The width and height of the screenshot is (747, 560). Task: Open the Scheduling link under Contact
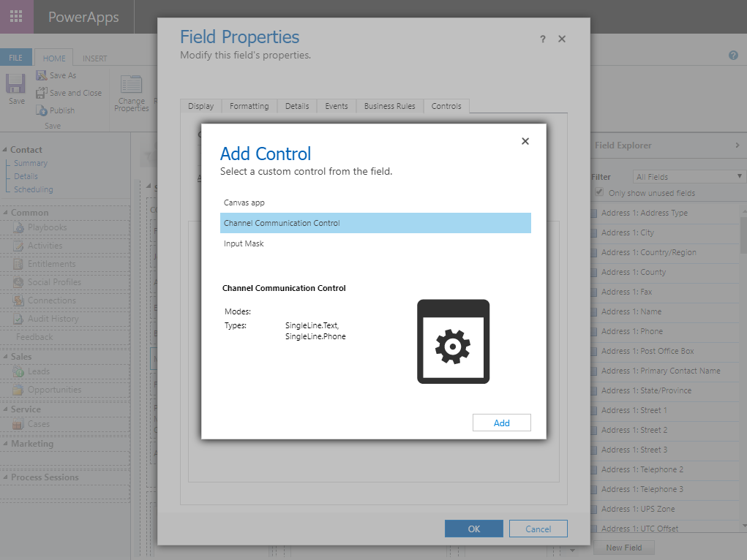click(34, 189)
